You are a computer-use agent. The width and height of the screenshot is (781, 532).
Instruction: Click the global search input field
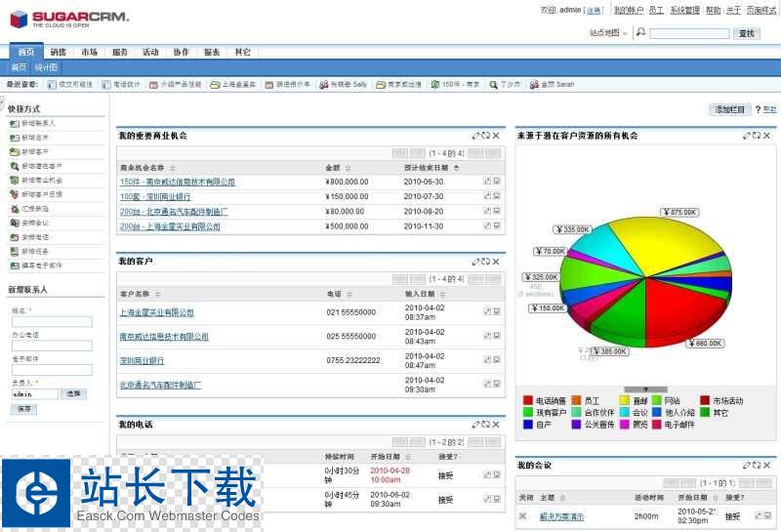tap(689, 33)
